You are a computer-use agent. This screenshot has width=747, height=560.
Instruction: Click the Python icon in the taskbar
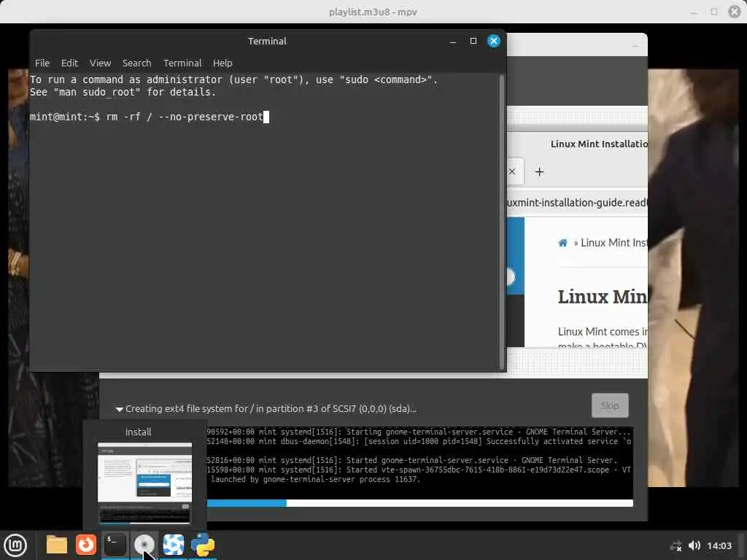(203, 545)
